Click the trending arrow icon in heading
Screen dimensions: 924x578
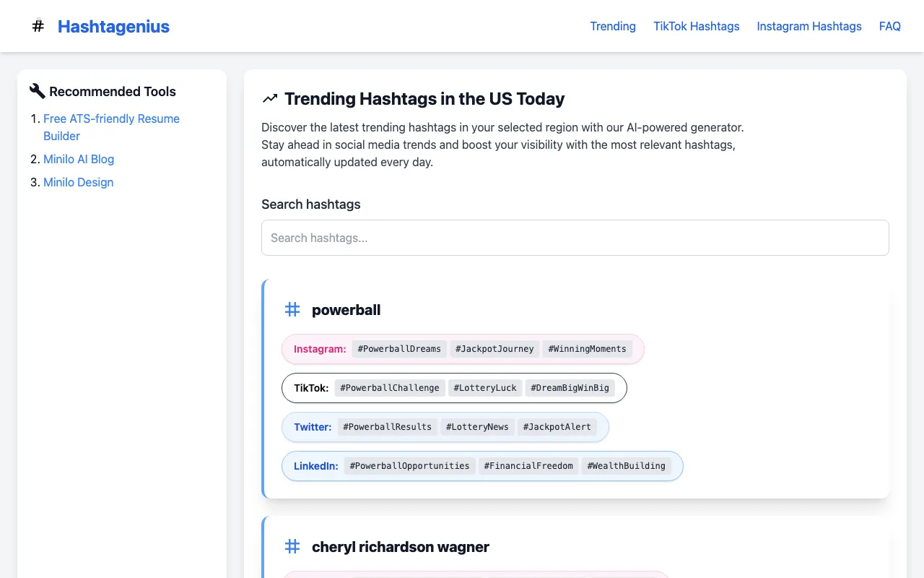pyautogui.click(x=270, y=98)
